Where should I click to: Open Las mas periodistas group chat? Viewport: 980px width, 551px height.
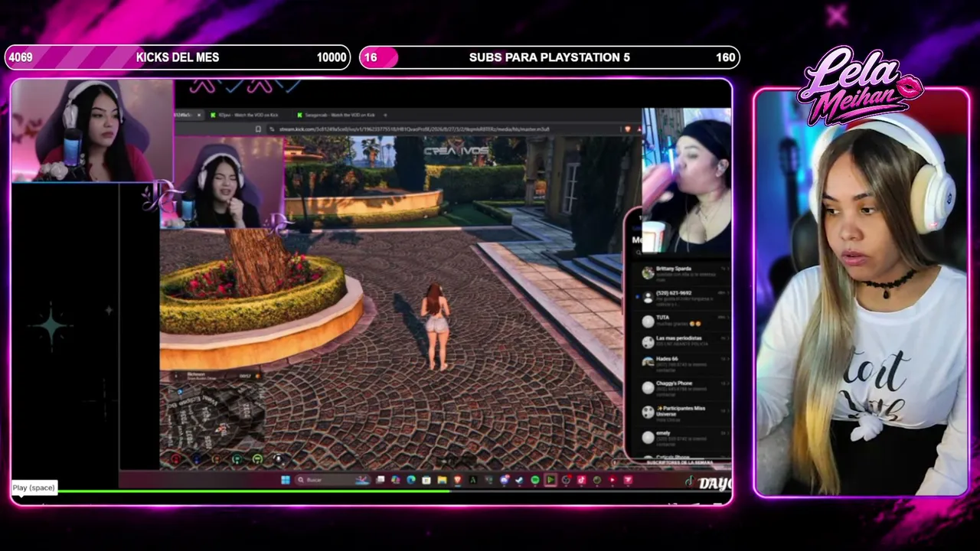coord(682,342)
